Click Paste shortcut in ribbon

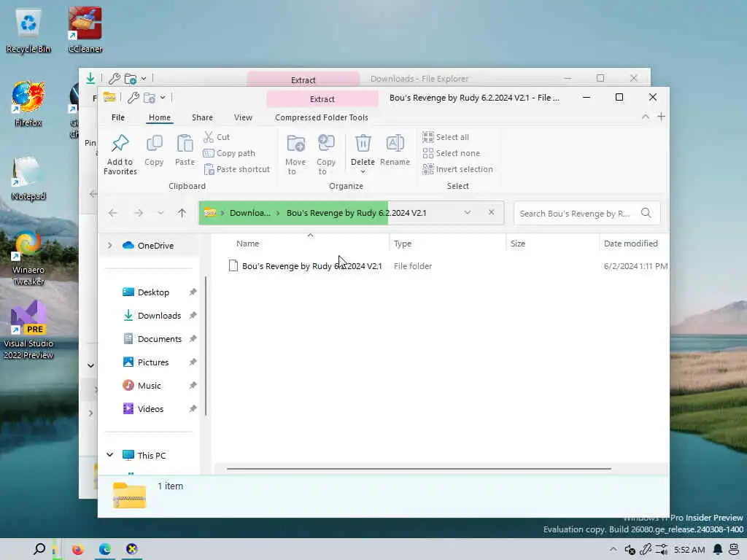[237, 169]
